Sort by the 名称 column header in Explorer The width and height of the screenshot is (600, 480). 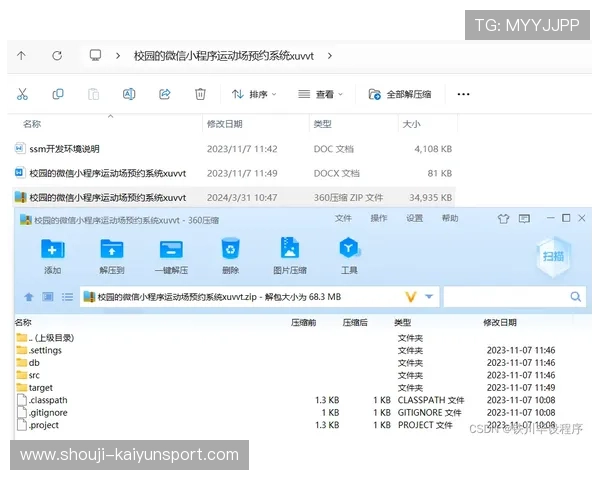coord(32,124)
